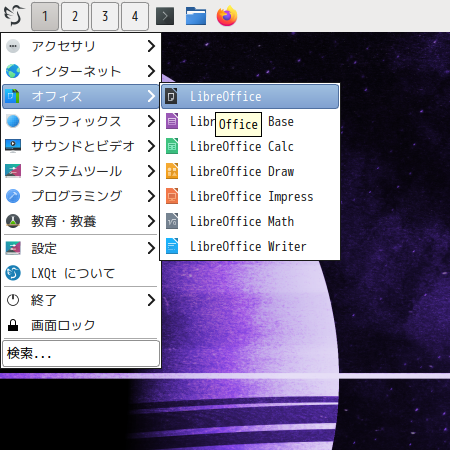Click the オフィス category icon
Screen dimensions: 450x450
[12, 96]
